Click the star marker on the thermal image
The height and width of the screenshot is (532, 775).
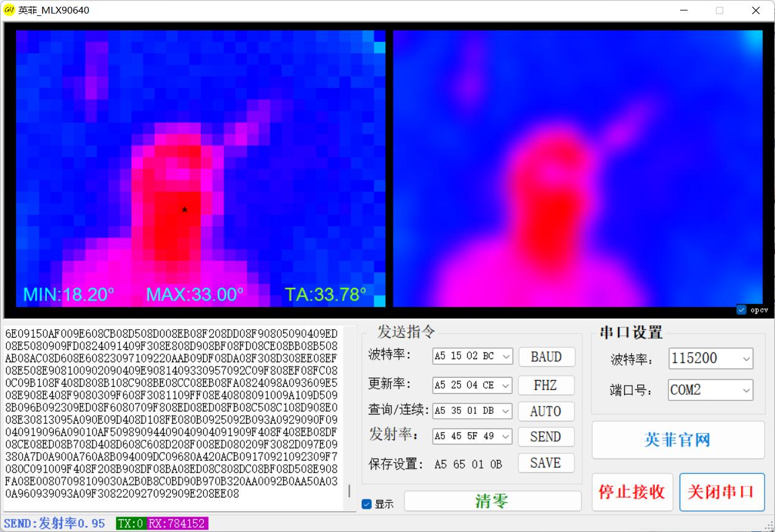pos(183,210)
